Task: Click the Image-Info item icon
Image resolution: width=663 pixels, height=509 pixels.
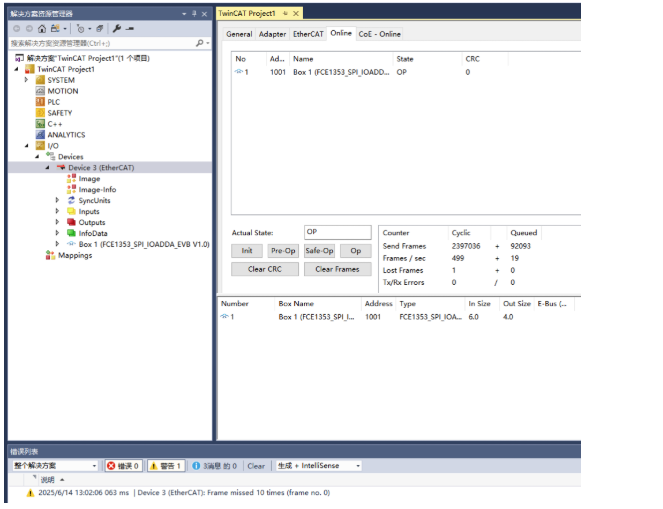Action: pos(71,189)
